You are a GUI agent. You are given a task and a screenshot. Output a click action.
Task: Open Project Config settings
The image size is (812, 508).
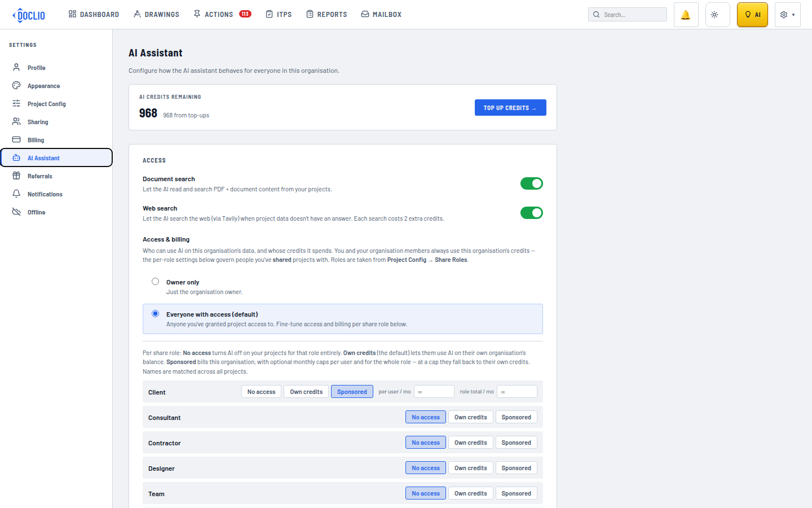click(x=56, y=104)
